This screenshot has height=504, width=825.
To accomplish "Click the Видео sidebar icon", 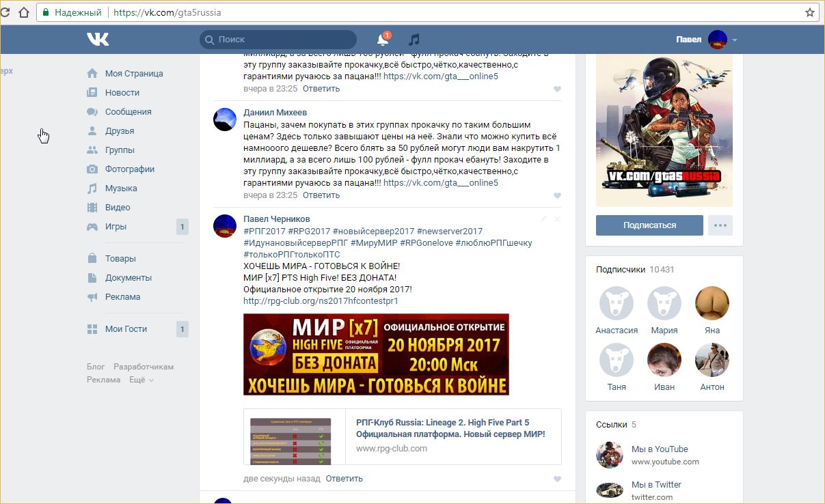I will point(92,208).
